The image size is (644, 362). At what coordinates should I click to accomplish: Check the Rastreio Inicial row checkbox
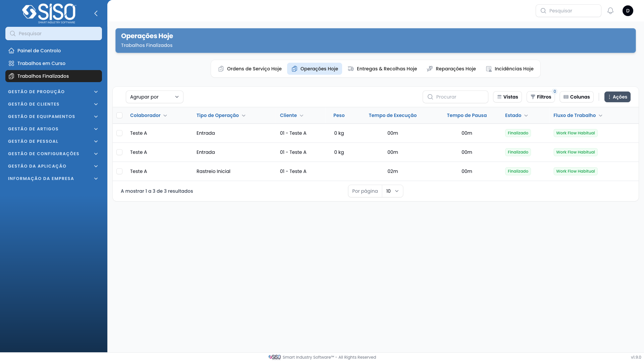point(119,171)
